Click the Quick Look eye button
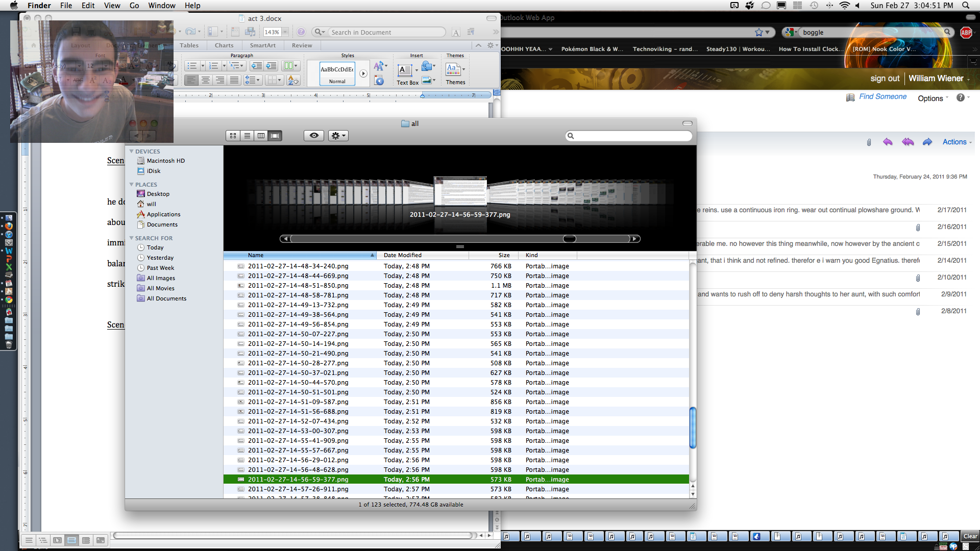Screen dimensions: 980x551 pos(314,136)
